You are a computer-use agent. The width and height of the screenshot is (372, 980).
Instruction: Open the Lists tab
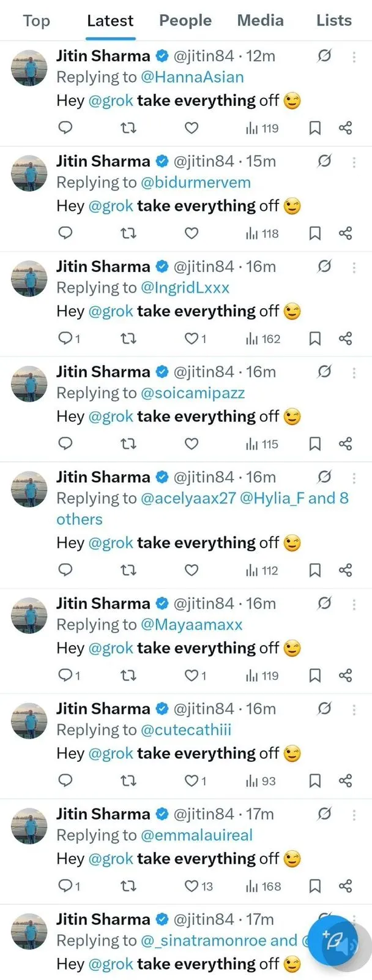333,21
